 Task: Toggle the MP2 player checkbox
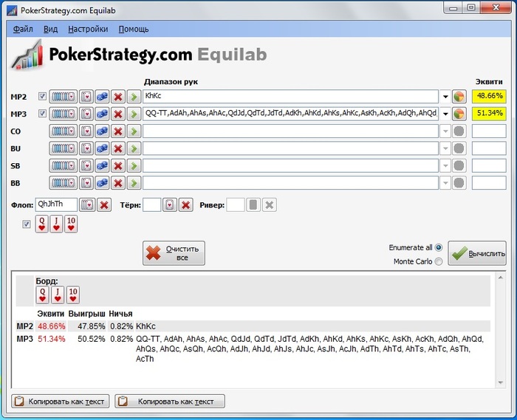[42, 96]
